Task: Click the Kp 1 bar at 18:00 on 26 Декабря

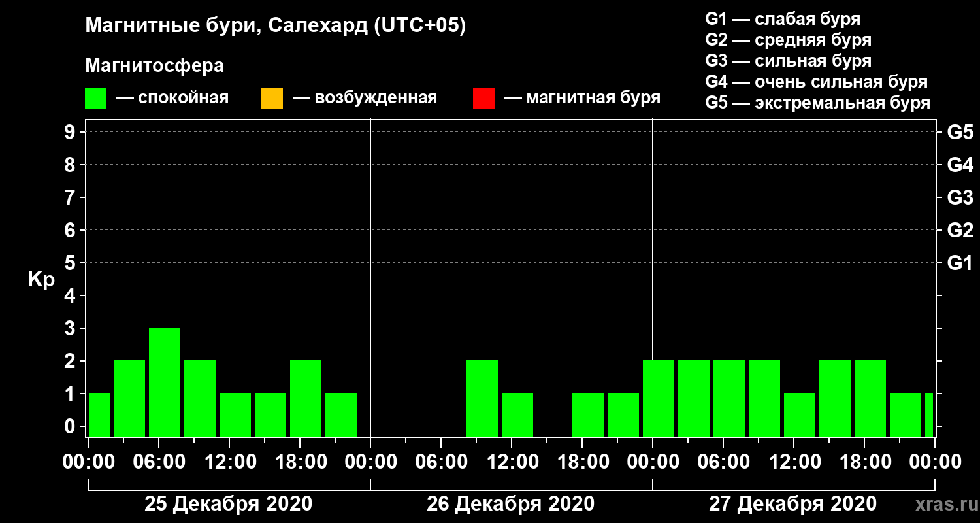Action: (x=588, y=414)
